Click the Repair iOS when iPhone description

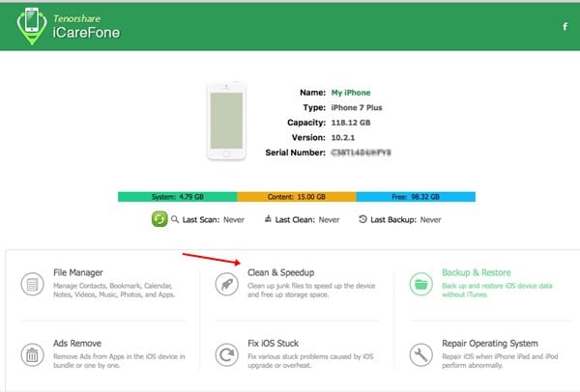[x=500, y=361]
